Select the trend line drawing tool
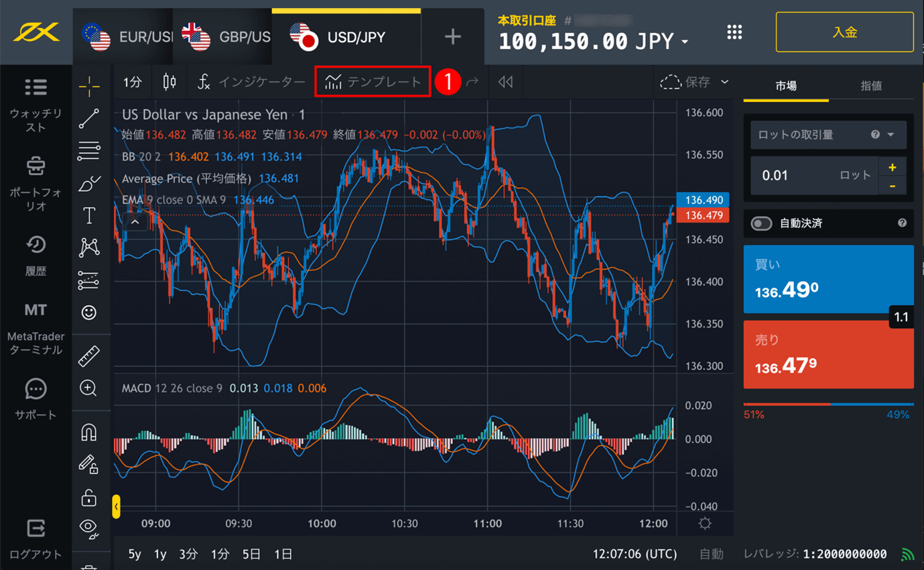 click(x=88, y=119)
